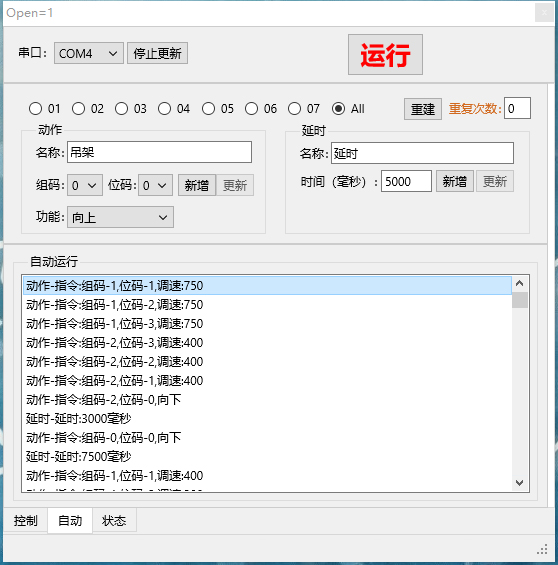The image size is (558, 565).
Task: Select list item 延时-延时:3000毫秒
Action: click(267, 418)
